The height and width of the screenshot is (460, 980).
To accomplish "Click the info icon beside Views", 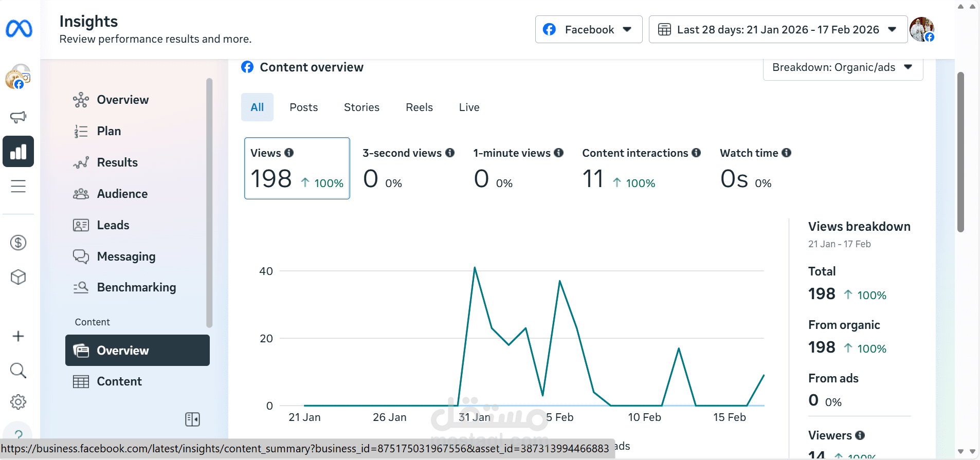I will click(x=289, y=153).
